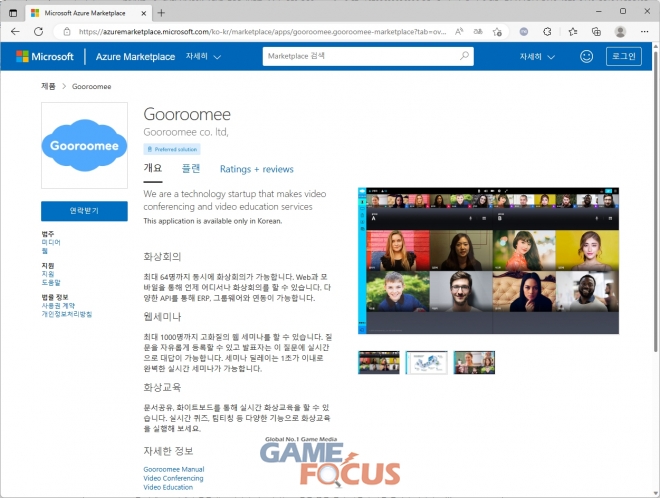Viewport: 660px width, 498px height.
Task: Open the 웹 category link
Action: (45, 250)
